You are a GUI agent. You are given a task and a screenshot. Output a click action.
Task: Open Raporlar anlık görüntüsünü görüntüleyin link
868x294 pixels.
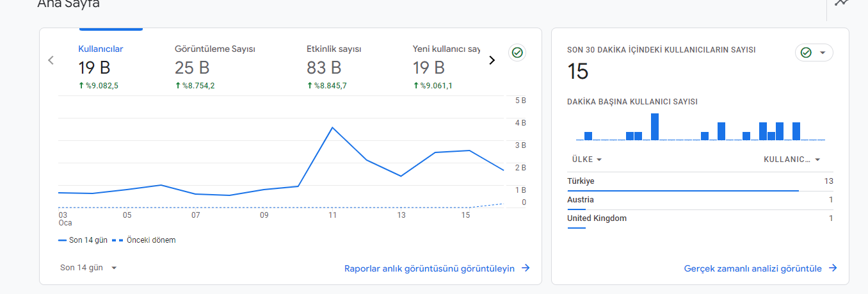tap(430, 268)
